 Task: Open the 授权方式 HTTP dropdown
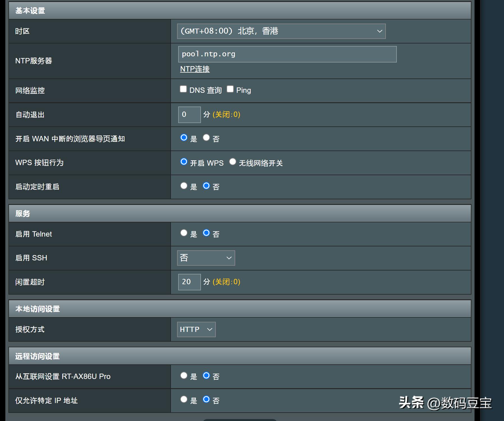(x=196, y=329)
